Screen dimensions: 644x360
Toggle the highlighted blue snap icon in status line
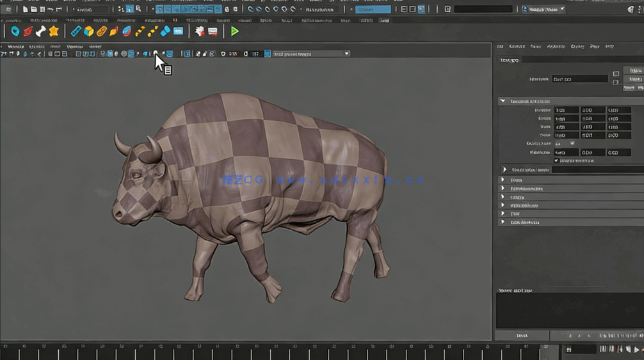pos(130,10)
